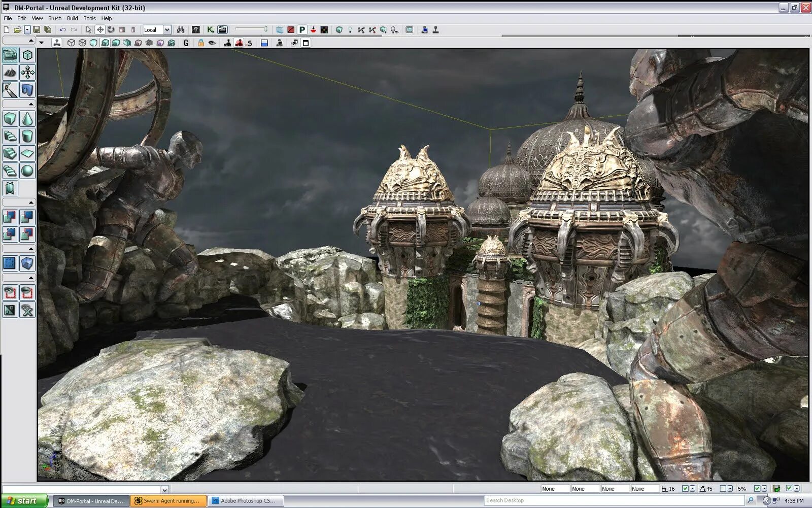
Task: Open the Kismet editor
Action: (x=210, y=30)
